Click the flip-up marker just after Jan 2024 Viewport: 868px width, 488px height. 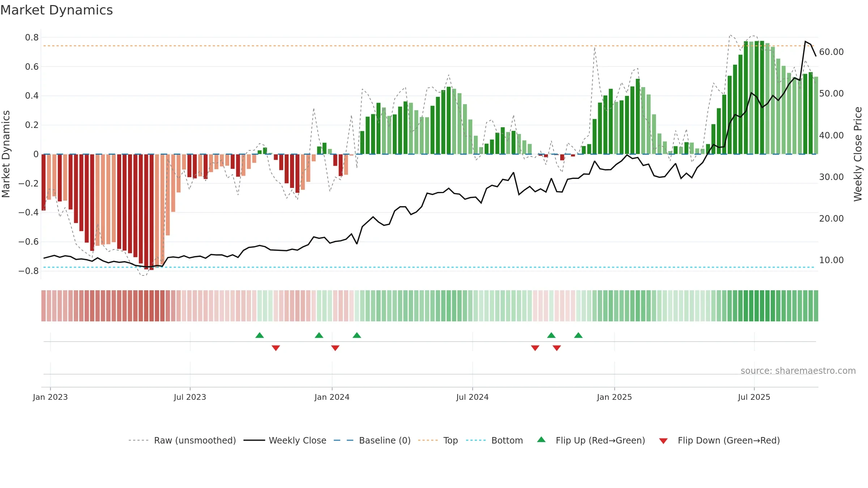(357, 335)
